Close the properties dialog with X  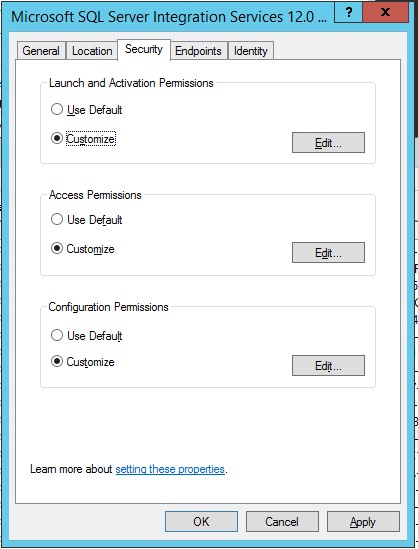(x=385, y=13)
